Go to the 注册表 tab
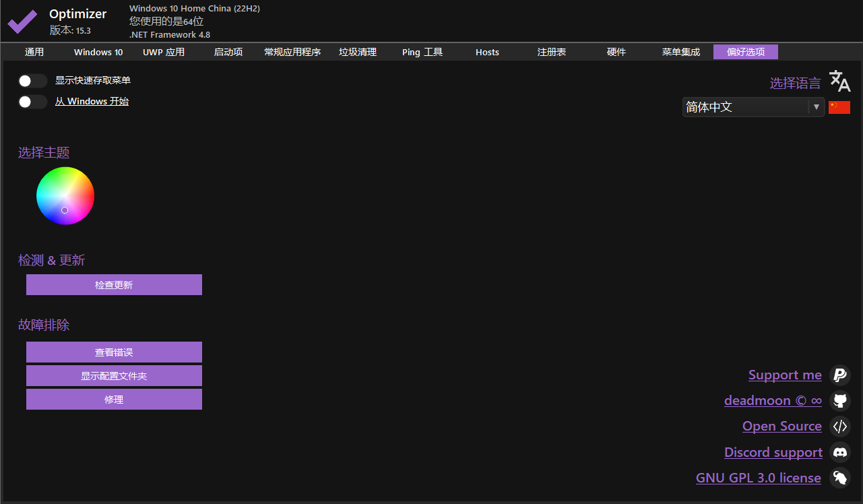Image resolution: width=863 pixels, height=504 pixels. (x=552, y=52)
